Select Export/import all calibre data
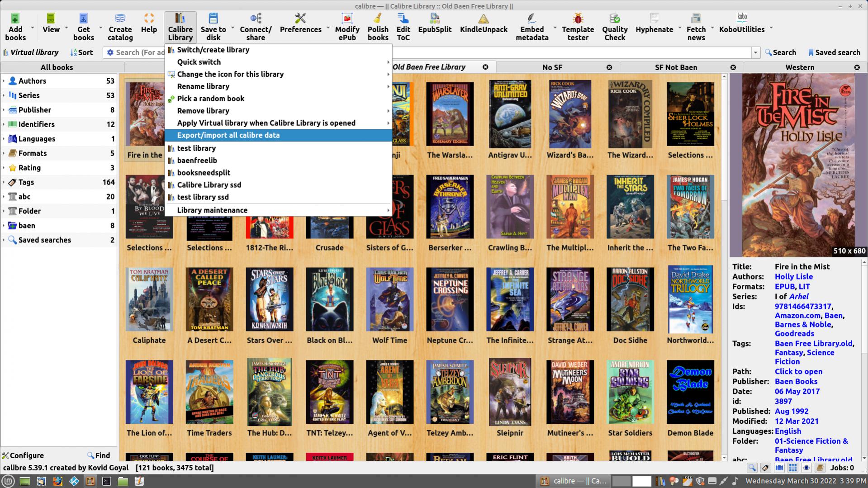 pos(278,135)
